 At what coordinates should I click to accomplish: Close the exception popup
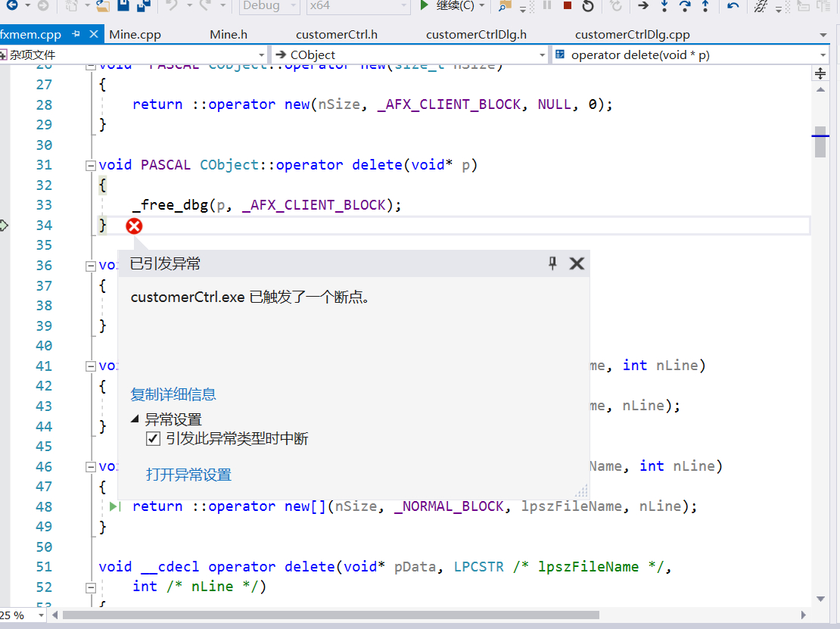click(577, 263)
